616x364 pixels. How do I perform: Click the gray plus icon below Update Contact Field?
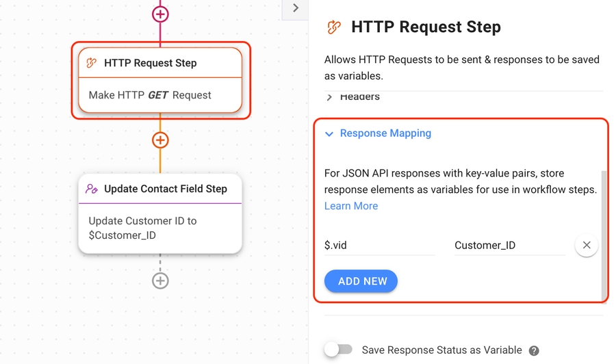pyautogui.click(x=160, y=281)
